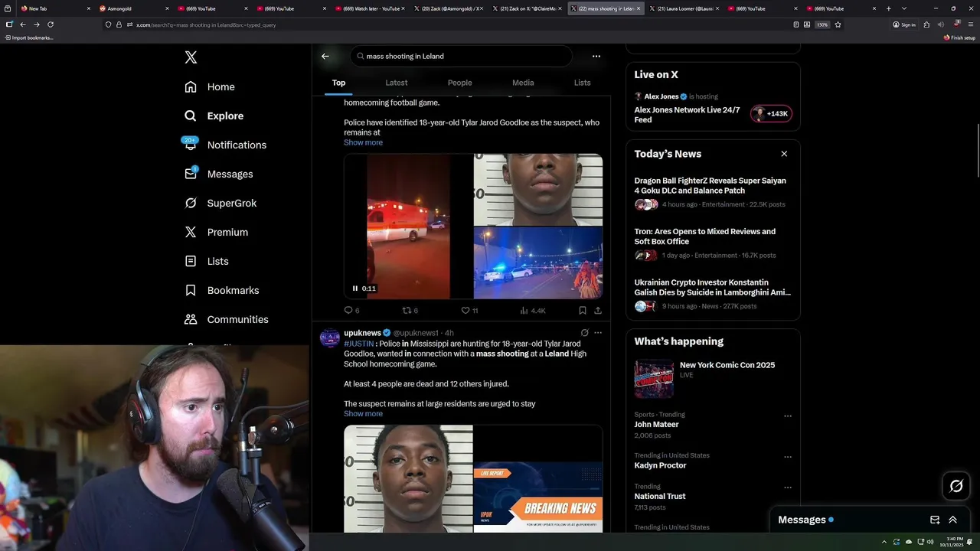This screenshot has height=551, width=980.
Task: Switch to the Media tab
Action: [523, 83]
